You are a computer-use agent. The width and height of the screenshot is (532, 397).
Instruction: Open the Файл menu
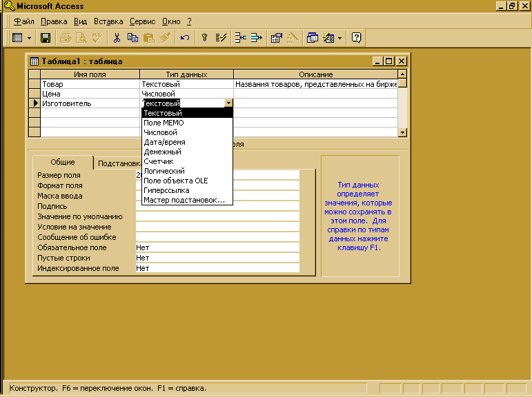pyautogui.click(x=23, y=21)
